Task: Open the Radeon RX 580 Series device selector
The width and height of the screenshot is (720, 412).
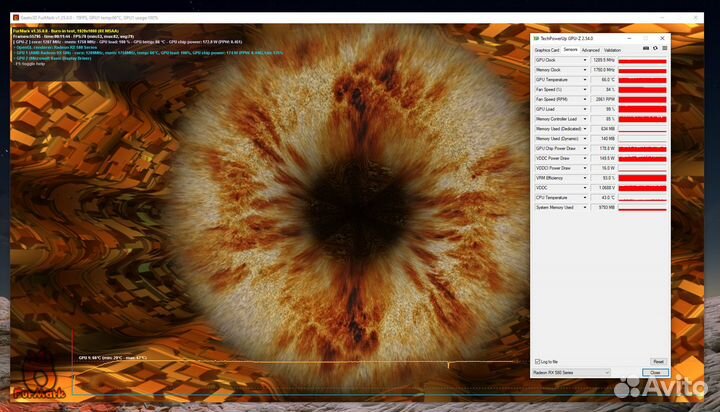Action: click(571, 372)
